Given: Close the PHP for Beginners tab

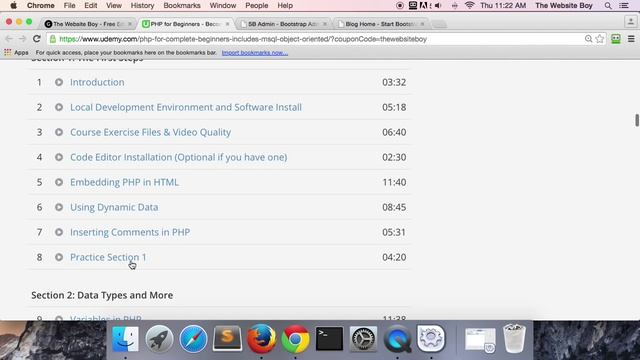Looking at the screenshot, I should coord(227,24).
